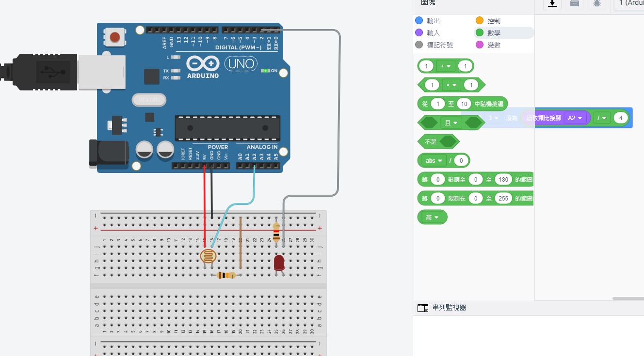Expand the 高 high/low dropdown block
The height and width of the screenshot is (356, 644).
432,217
